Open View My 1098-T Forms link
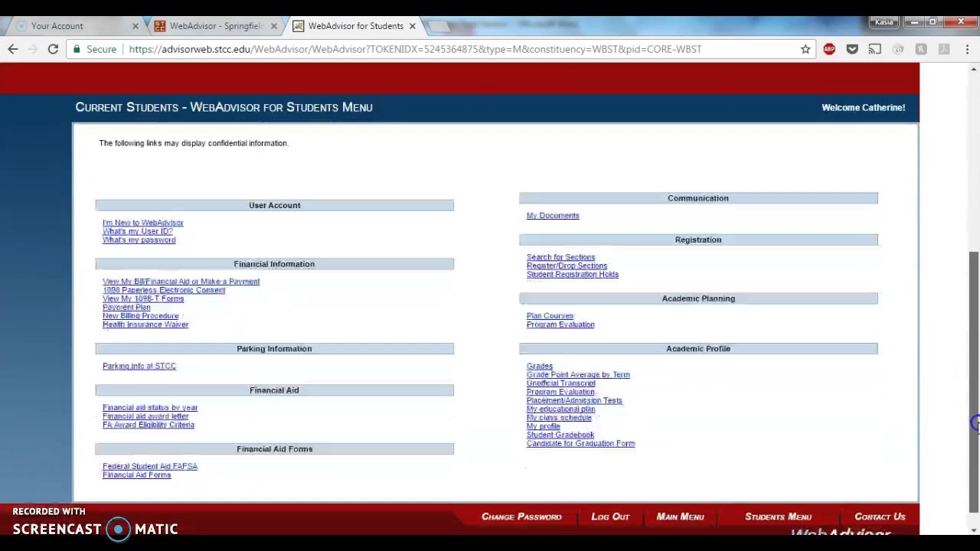Screen dimensions: 980x551 pos(143,298)
